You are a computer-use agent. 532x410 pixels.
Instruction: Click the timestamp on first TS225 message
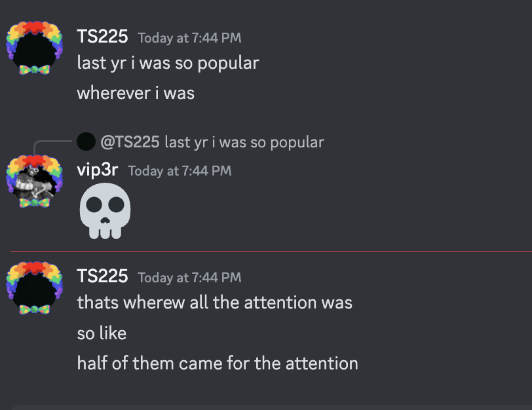click(x=189, y=38)
